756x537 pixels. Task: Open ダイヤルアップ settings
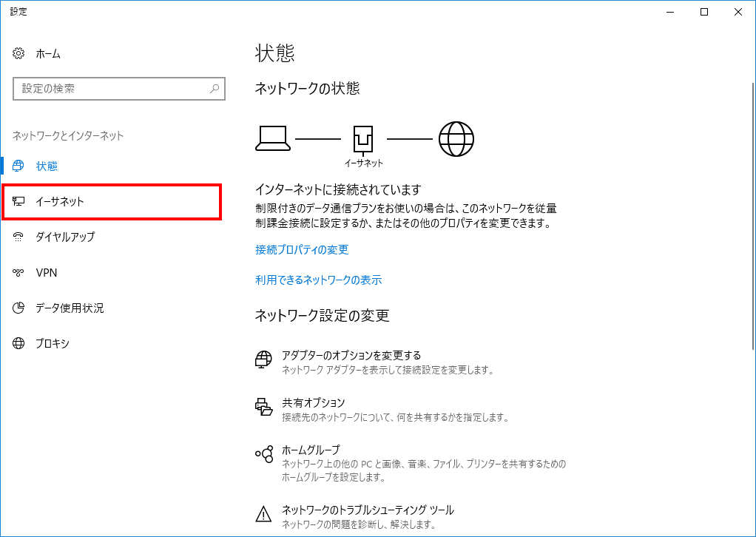point(112,237)
